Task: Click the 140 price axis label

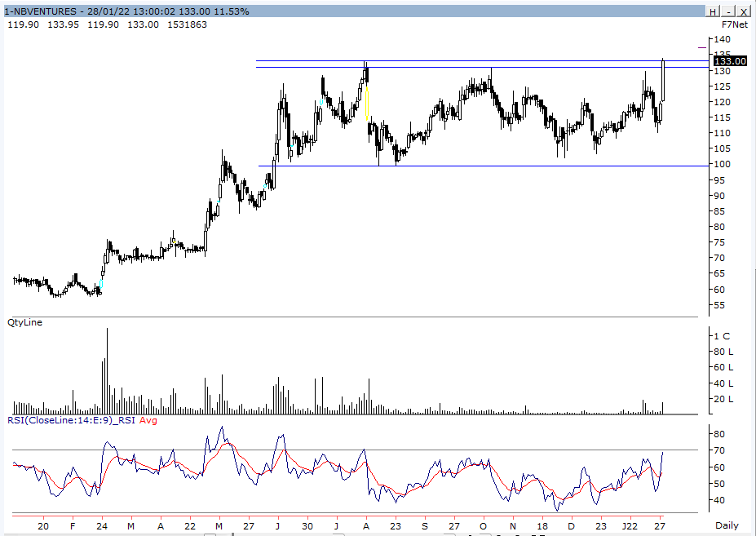Action: click(723, 39)
